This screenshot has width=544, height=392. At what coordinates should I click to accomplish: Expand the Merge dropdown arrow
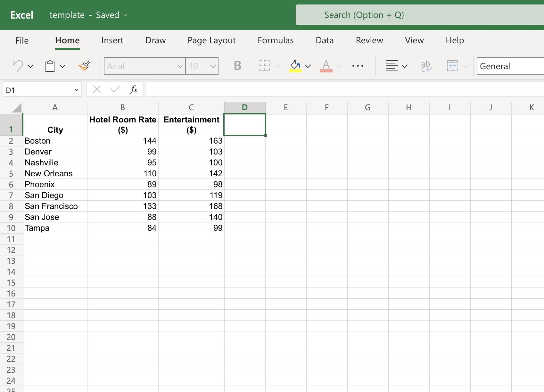(x=466, y=66)
